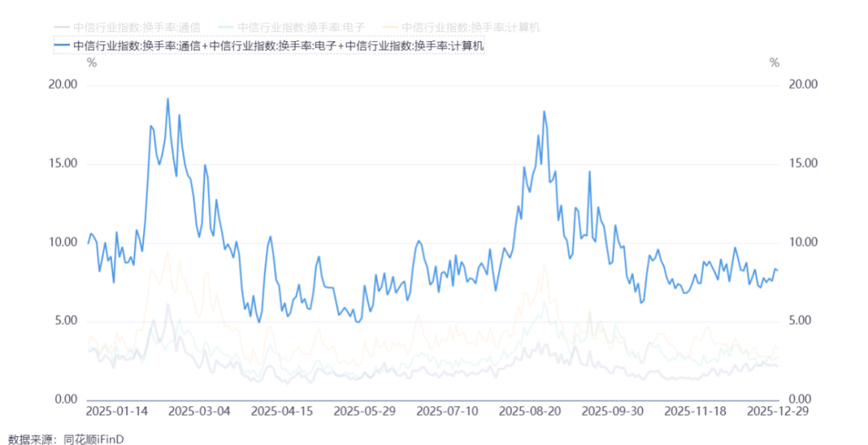Toggle combined 通信+电子+计算机 legend series
This screenshot has width=868, height=445.
click(269, 46)
